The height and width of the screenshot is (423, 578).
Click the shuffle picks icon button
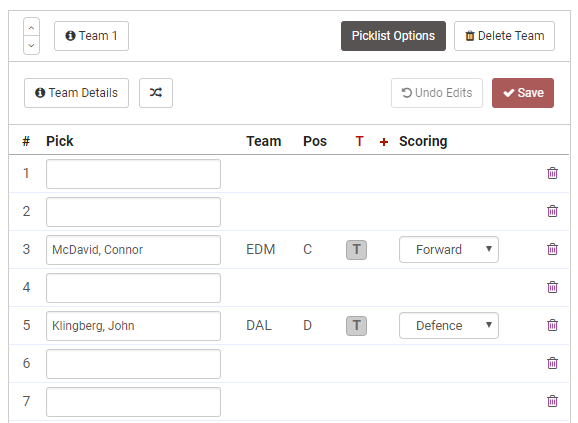pos(156,93)
